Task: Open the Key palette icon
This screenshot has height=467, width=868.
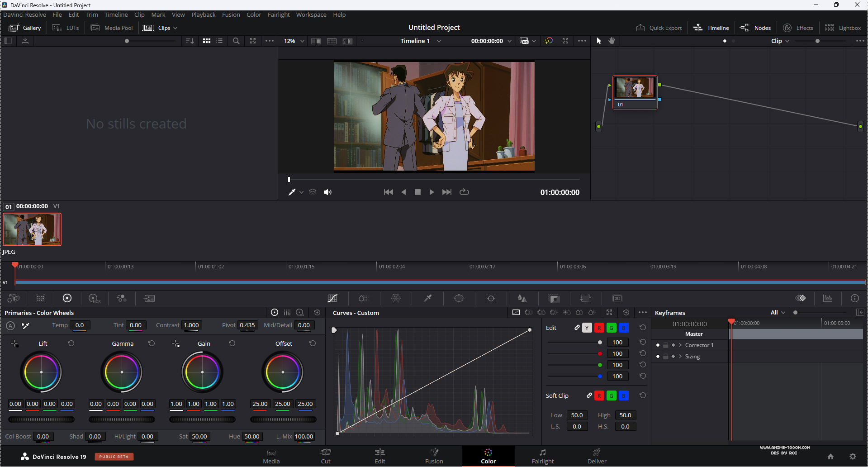Action: tap(554, 298)
